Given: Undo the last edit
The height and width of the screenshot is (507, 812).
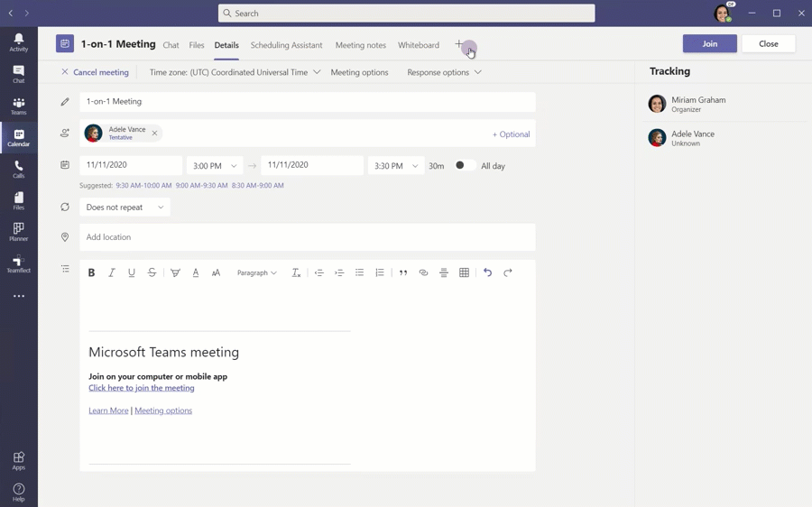Looking at the screenshot, I should (487, 272).
